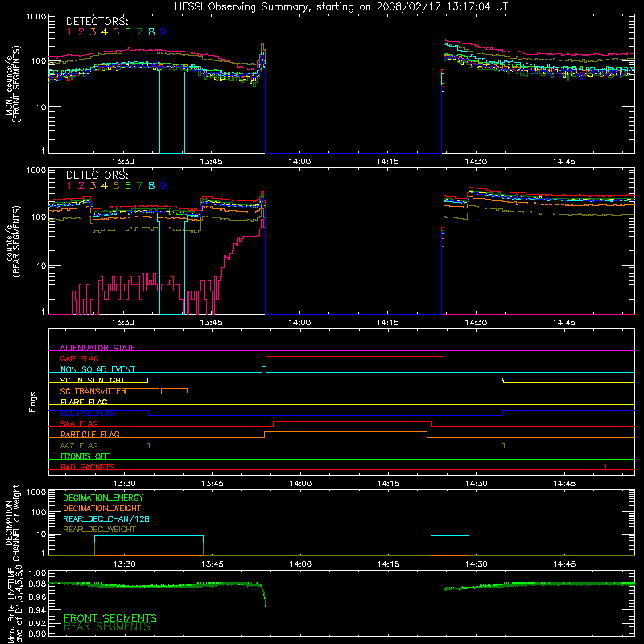The width and height of the screenshot is (644, 644).
Task: Select detector 4 in rear segments legend
Action: point(105,186)
